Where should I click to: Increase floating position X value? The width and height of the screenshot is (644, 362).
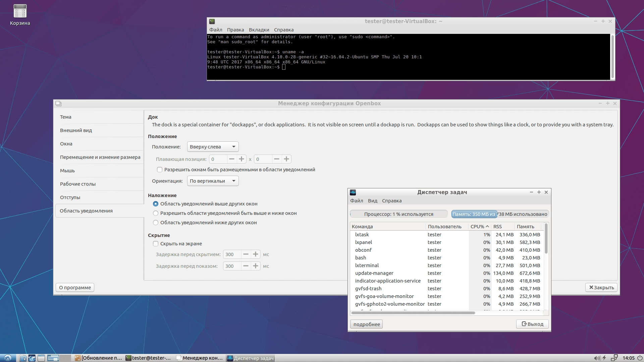pos(241,159)
